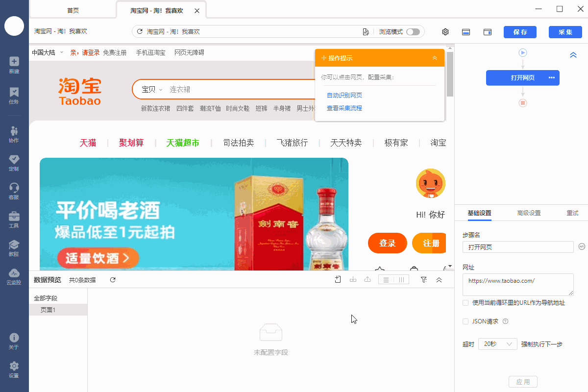Toggle 浏览模式 browse mode switch

[413, 32]
